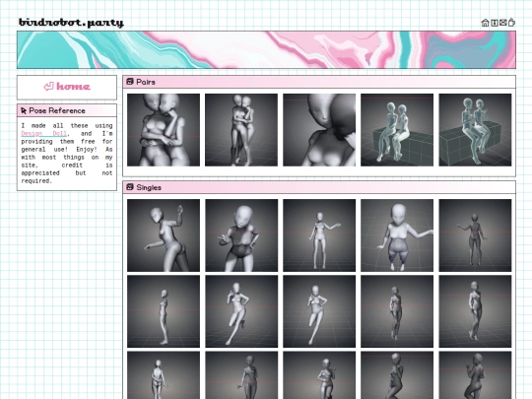Viewport: 532px width, 399px height.
Task: Open third-row fourth Singles thumbnail
Action: 397,375
